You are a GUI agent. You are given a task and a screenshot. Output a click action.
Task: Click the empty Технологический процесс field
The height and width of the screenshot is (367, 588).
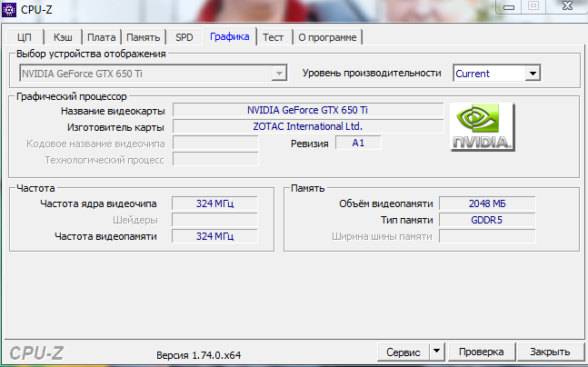click(x=215, y=159)
